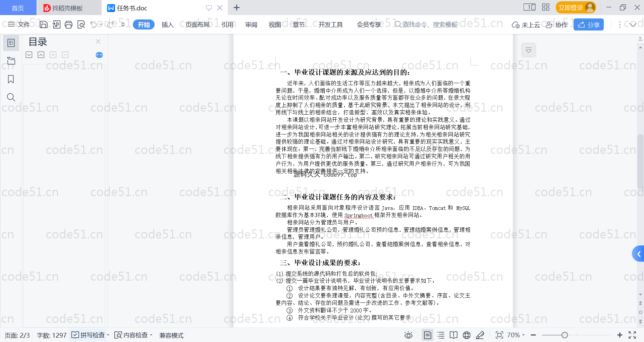The image size is (644, 342).
Task: Click zoom out minus button
Action: click(x=533, y=335)
